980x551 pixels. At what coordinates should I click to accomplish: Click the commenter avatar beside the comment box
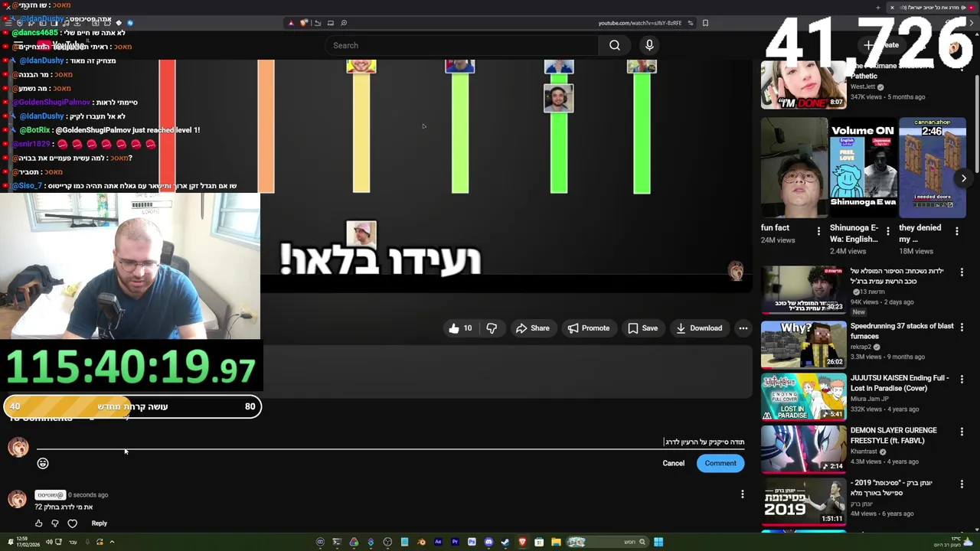[18, 447]
